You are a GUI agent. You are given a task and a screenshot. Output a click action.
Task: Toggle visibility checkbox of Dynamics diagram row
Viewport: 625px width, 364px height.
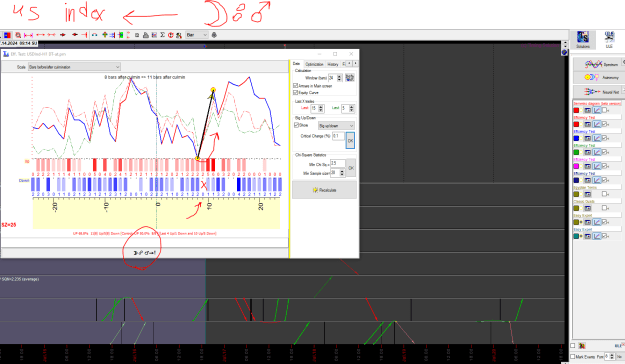pyautogui.click(x=604, y=110)
